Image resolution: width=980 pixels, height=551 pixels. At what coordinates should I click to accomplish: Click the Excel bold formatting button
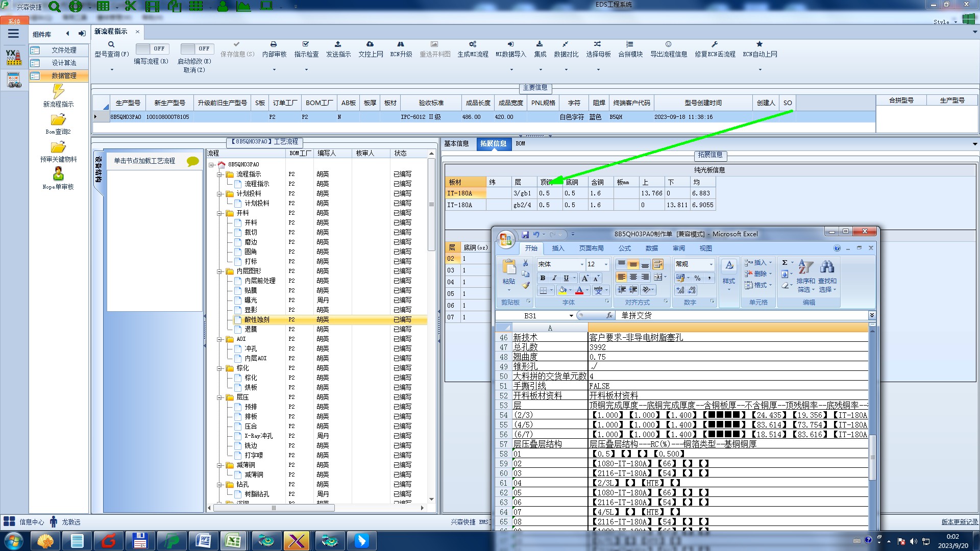coord(543,278)
